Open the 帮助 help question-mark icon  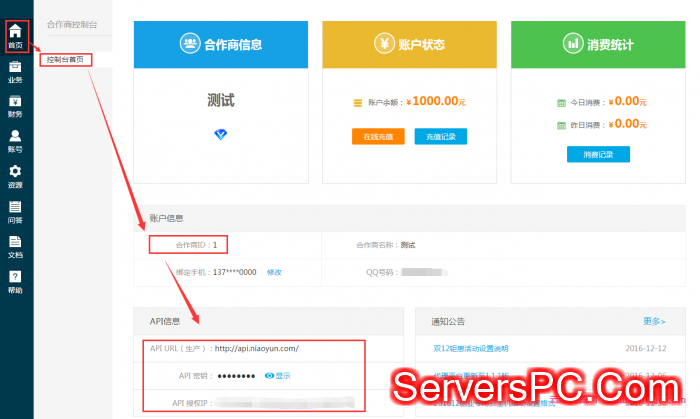(x=15, y=281)
